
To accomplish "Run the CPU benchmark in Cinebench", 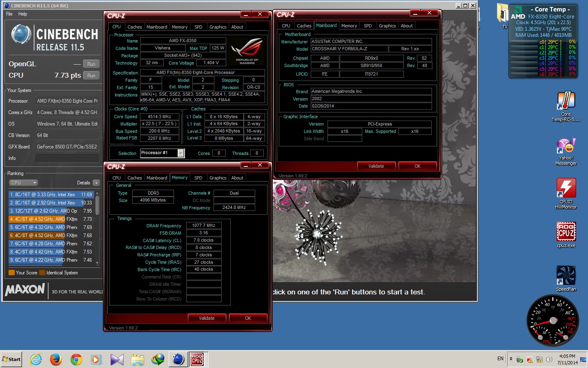I will pos(91,76).
